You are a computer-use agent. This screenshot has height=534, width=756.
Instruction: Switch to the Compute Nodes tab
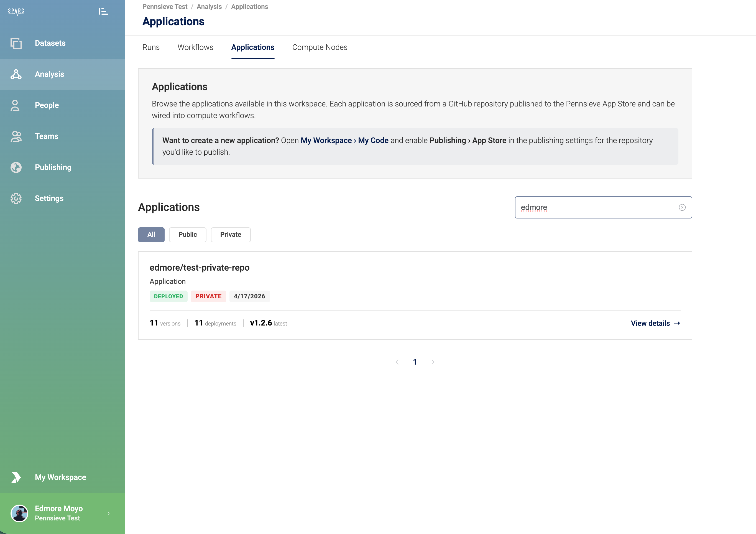[320, 47]
